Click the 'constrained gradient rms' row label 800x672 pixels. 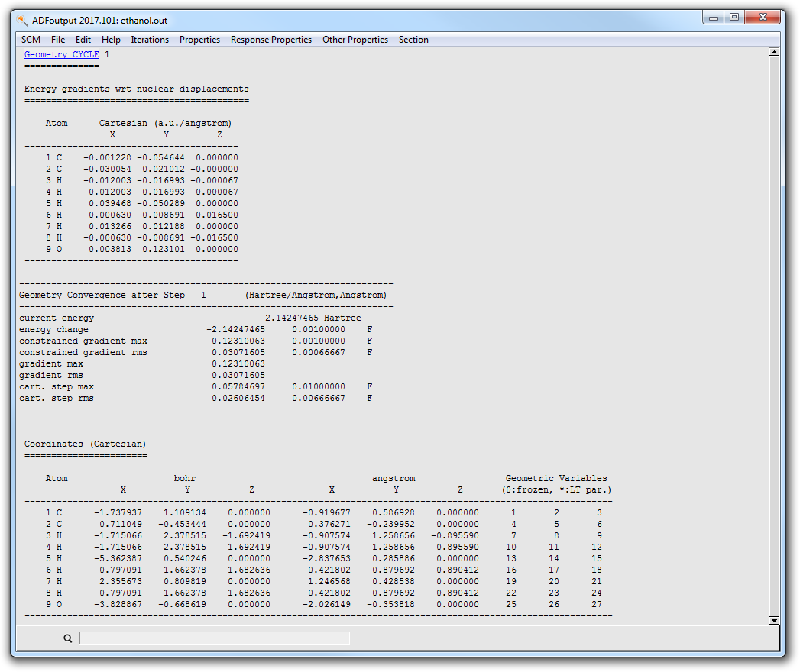coord(83,352)
